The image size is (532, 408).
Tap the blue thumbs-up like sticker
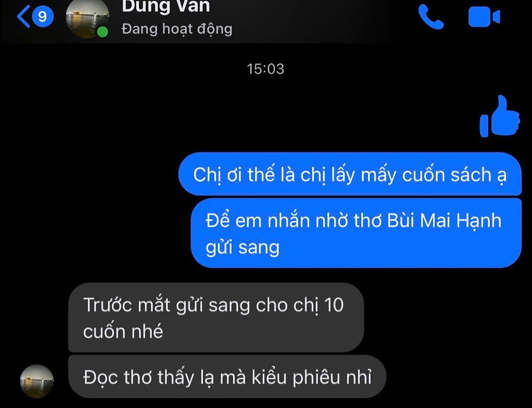coord(500,116)
